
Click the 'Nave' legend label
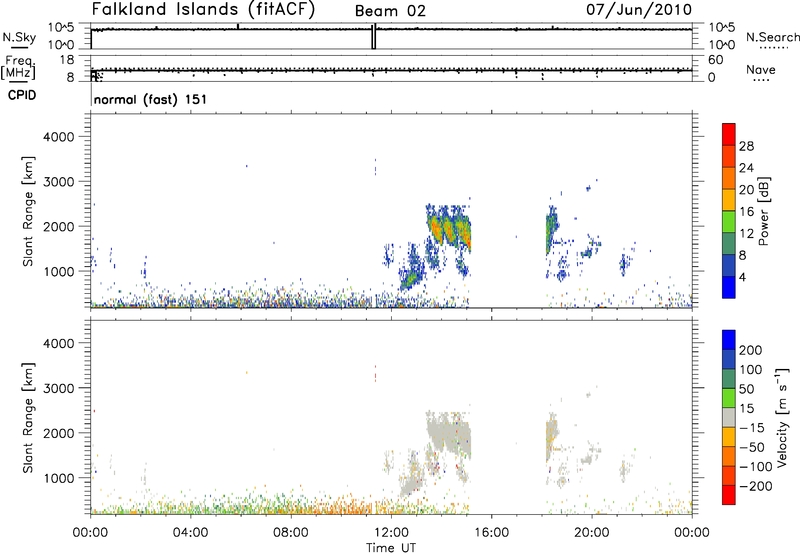[761, 69]
